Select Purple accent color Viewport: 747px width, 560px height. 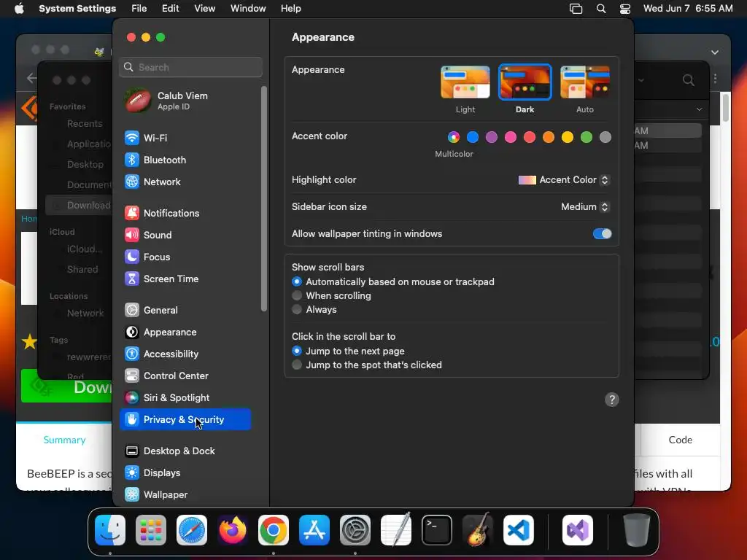coord(492,138)
